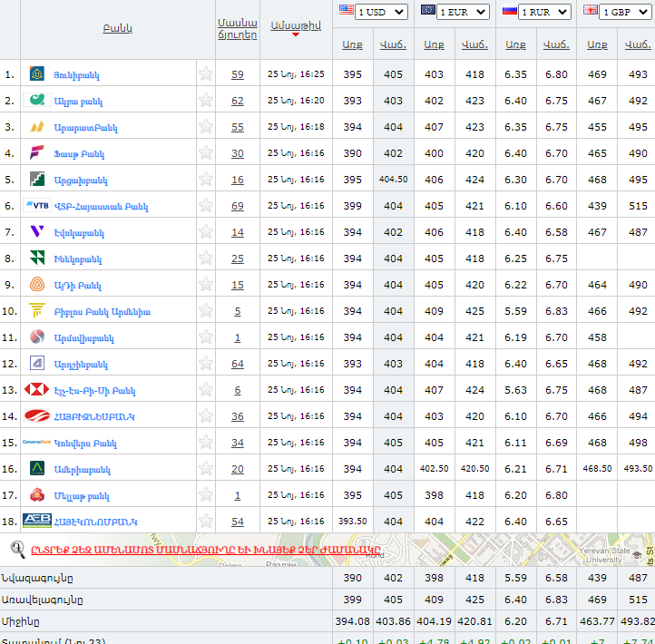Click the GBP Առք header
655x644 pixels.
[597, 44]
